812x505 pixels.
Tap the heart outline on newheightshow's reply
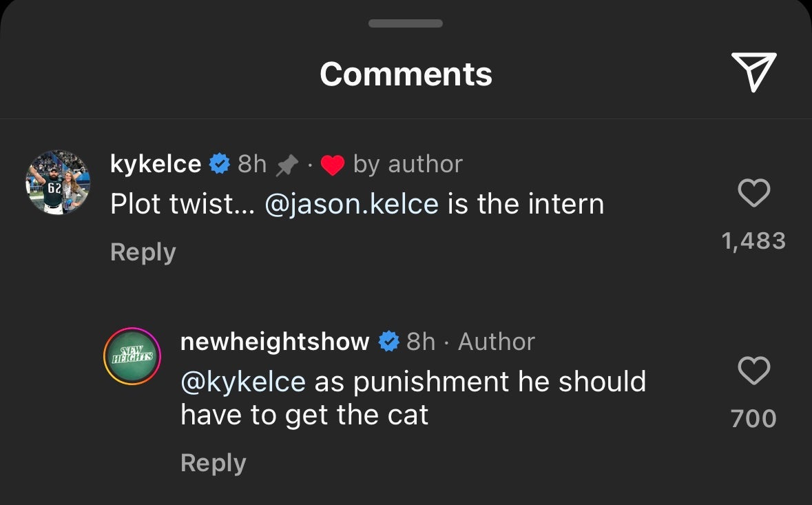754,371
